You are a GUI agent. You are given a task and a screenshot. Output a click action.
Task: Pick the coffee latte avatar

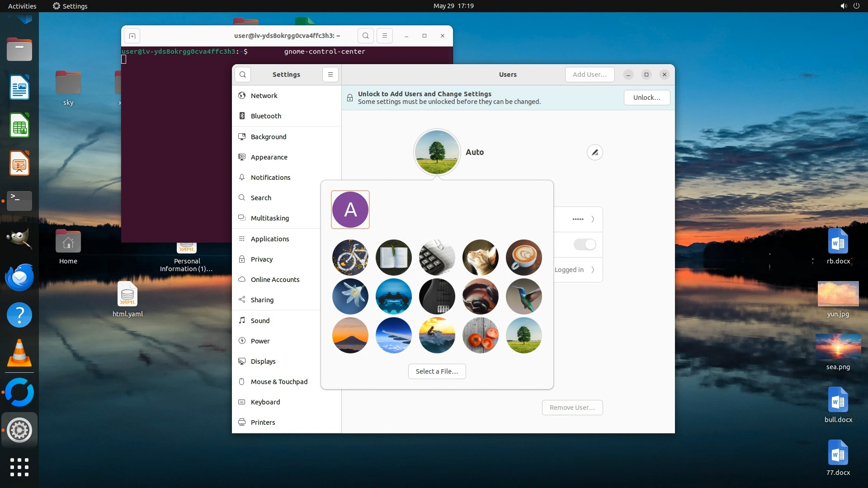point(524,258)
